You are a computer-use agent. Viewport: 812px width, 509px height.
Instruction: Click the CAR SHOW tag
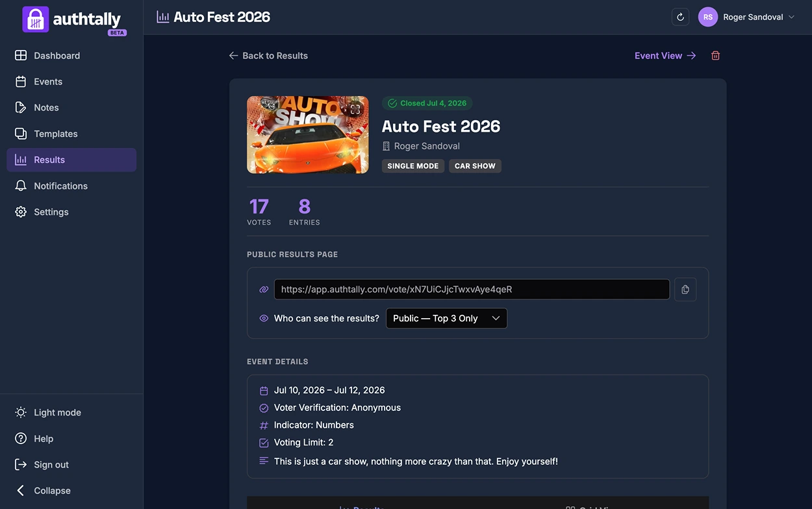475,166
